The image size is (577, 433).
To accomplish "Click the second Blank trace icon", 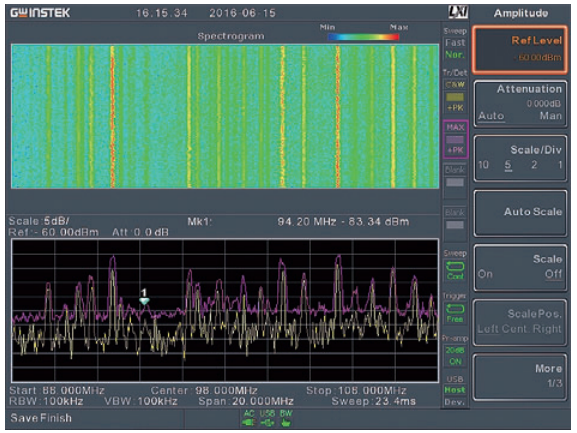I will coord(455,224).
